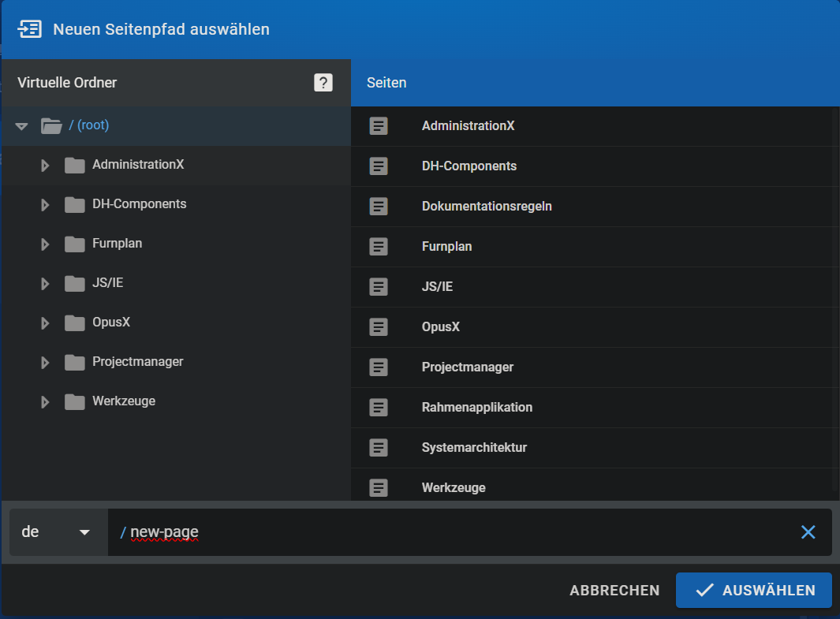
Task: Open the de language dropdown
Action: 58,532
